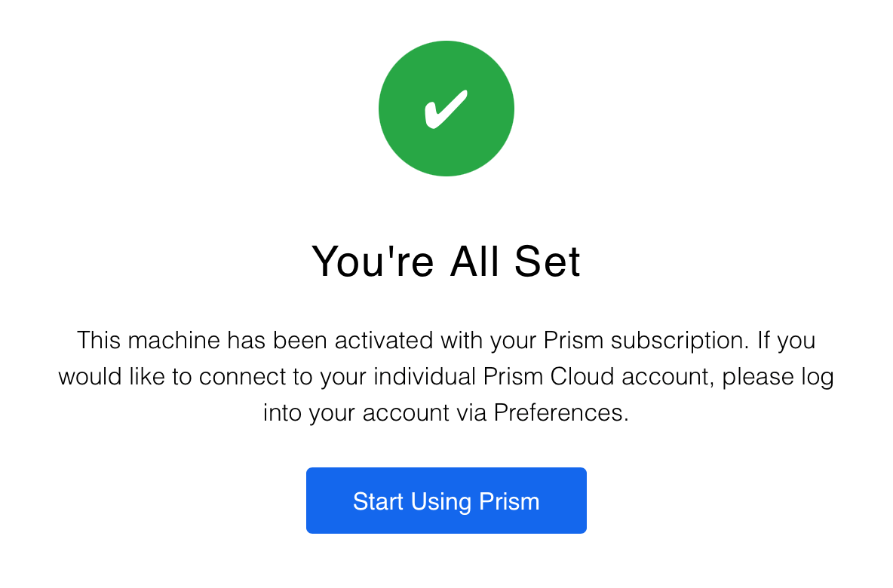Click the white check mark symbol
Screen dimensions: 893x588
tap(445, 110)
